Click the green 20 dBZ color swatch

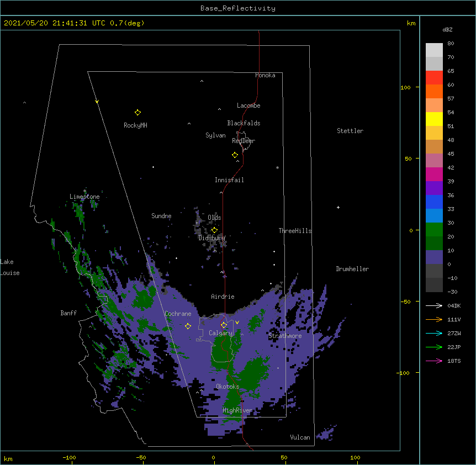pyautogui.click(x=434, y=230)
